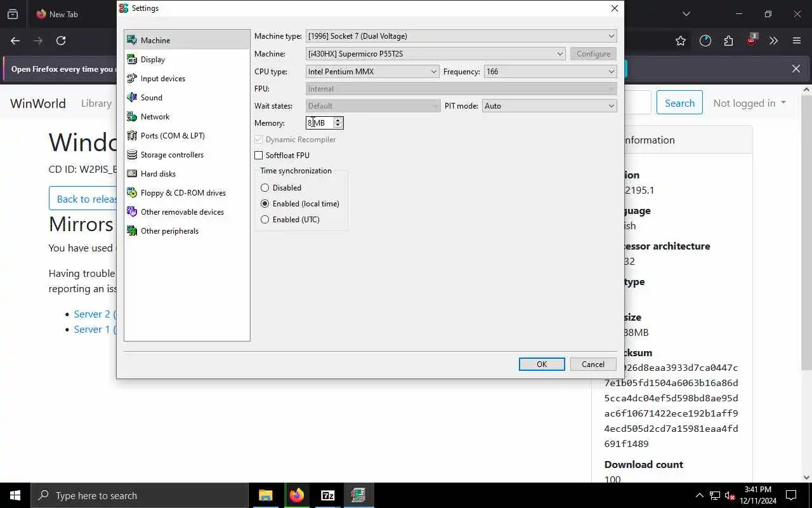Click the memory spinner arrows
The width and height of the screenshot is (812, 508).
[x=337, y=123]
